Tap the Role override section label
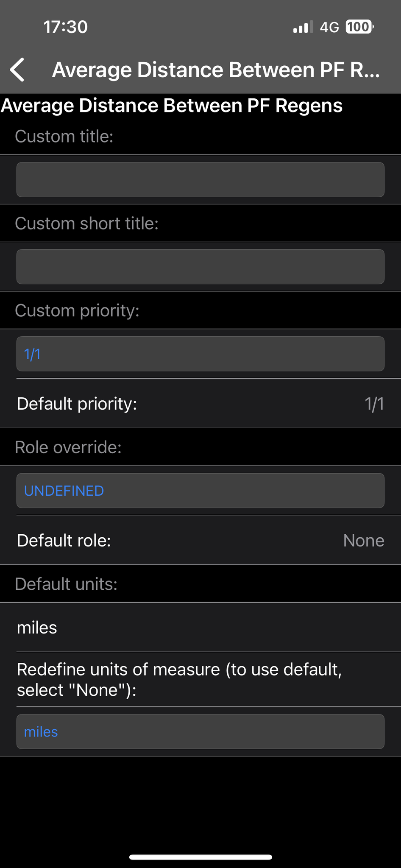Screen dimensions: 401x868 tap(68, 447)
